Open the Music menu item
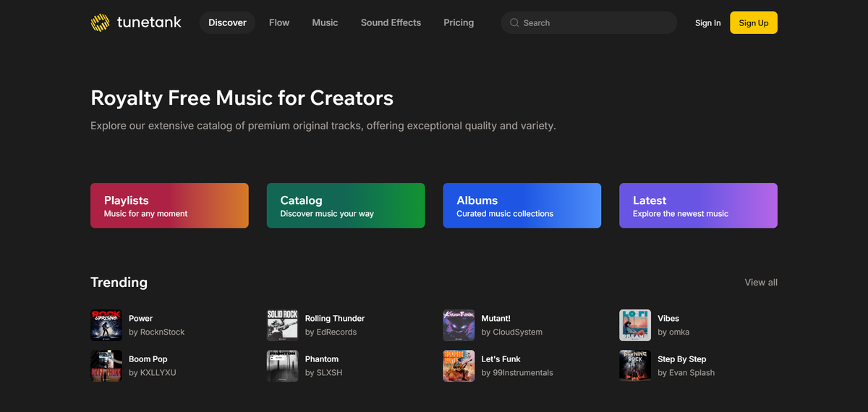Image resolution: width=868 pixels, height=412 pixels. pos(325,22)
